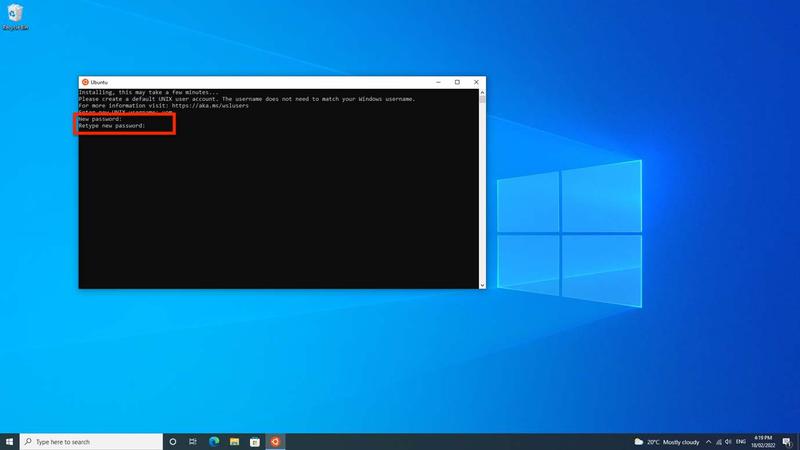Open the weather widget showing Mostly cloudy
Screen dimensions: 800x450
click(666, 442)
